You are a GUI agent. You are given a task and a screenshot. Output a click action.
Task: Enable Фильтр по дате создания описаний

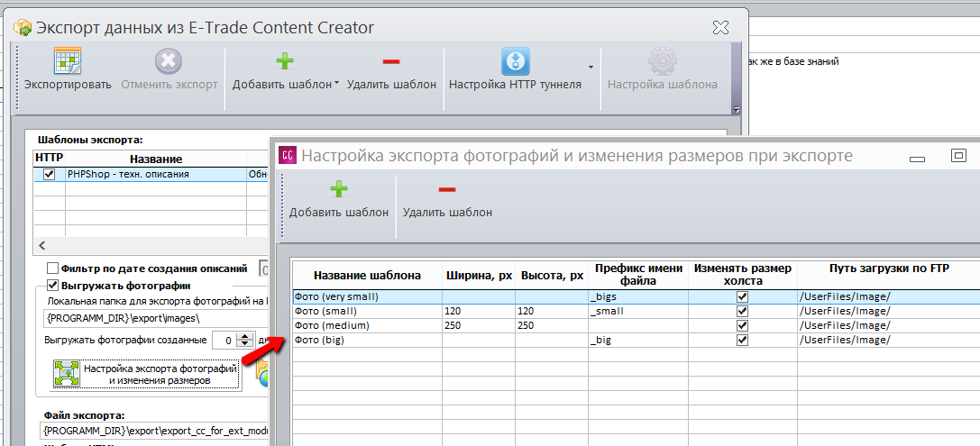tap(52, 269)
